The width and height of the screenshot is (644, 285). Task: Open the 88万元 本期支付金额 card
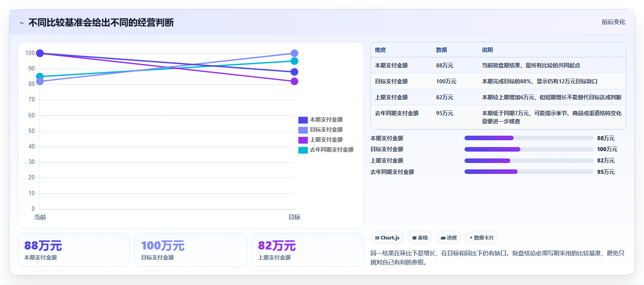(74, 250)
